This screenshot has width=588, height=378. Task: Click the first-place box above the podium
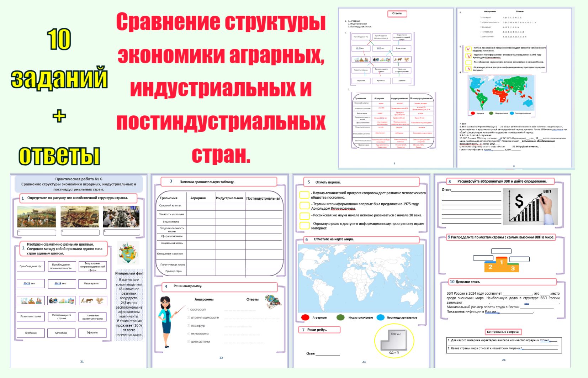click(x=501, y=251)
